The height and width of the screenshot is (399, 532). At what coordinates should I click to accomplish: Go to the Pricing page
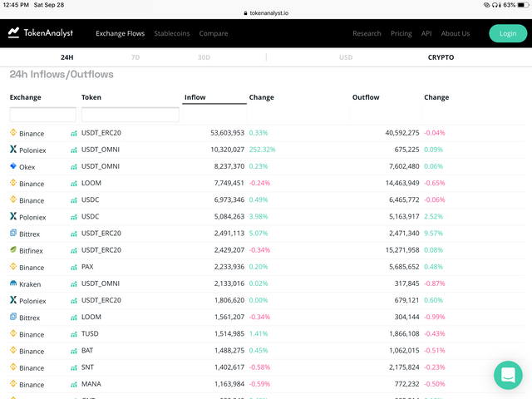401,33
